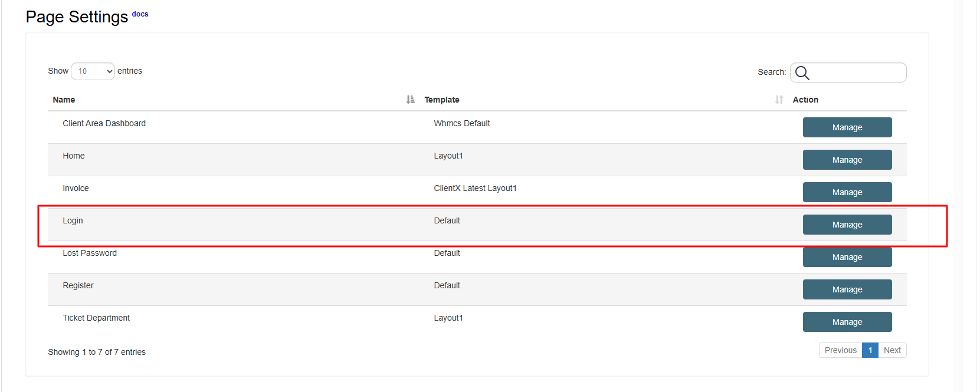Select the Login row name cell

[x=73, y=220]
